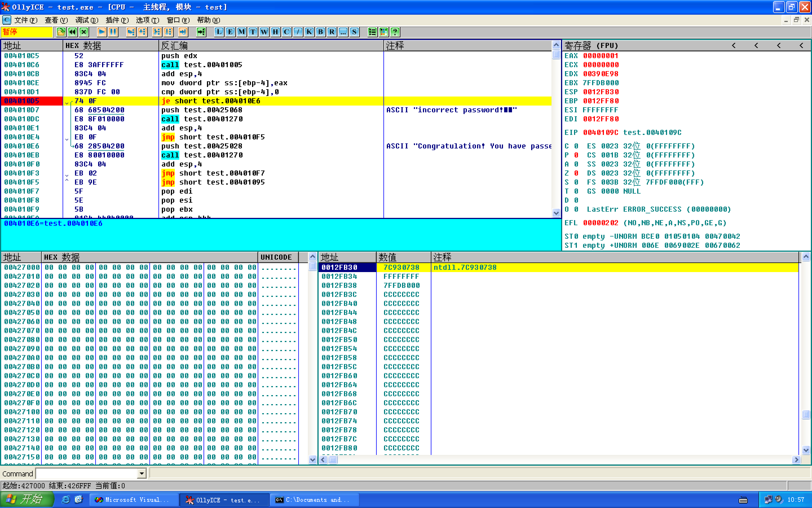Image resolution: width=812 pixels, height=508 pixels.
Task: Click the disassembly pane scroll down arrow
Action: 556,213
